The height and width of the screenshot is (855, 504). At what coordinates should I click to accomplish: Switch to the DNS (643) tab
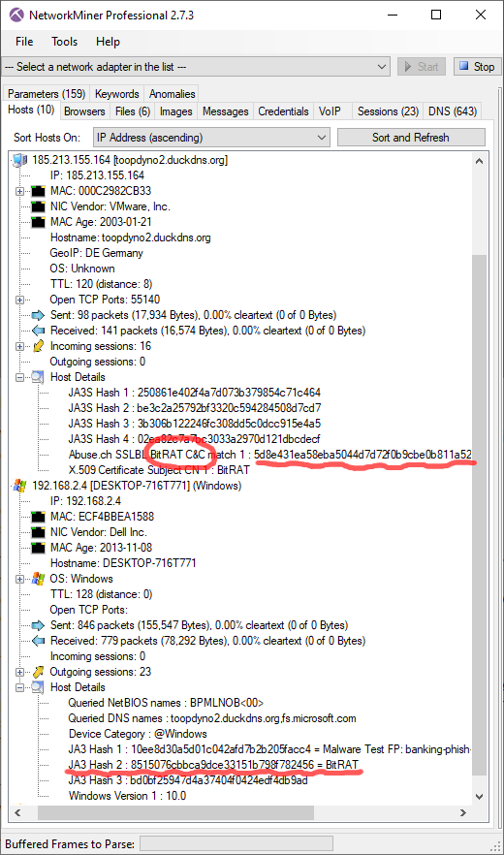[453, 111]
